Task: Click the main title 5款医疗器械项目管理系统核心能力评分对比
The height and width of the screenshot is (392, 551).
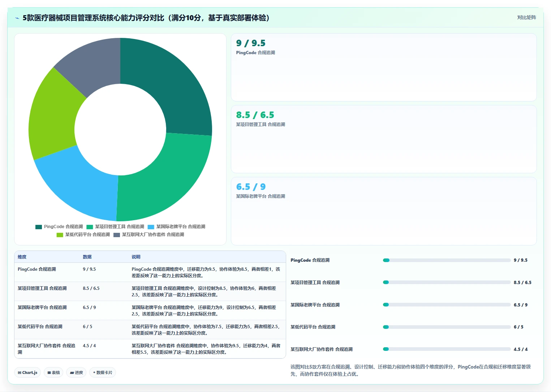Action: pos(146,18)
